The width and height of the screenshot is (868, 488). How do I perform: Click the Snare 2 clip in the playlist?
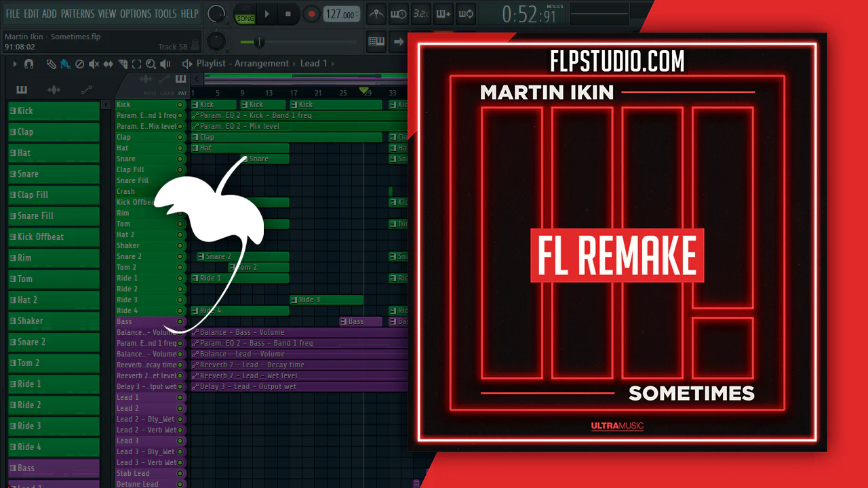[x=243, y=257]
